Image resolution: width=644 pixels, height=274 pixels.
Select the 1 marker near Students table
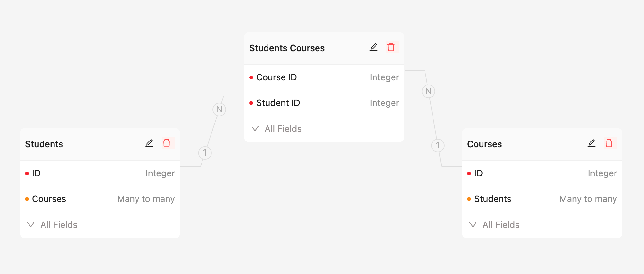pyautogui.click(x=205, y=153)
